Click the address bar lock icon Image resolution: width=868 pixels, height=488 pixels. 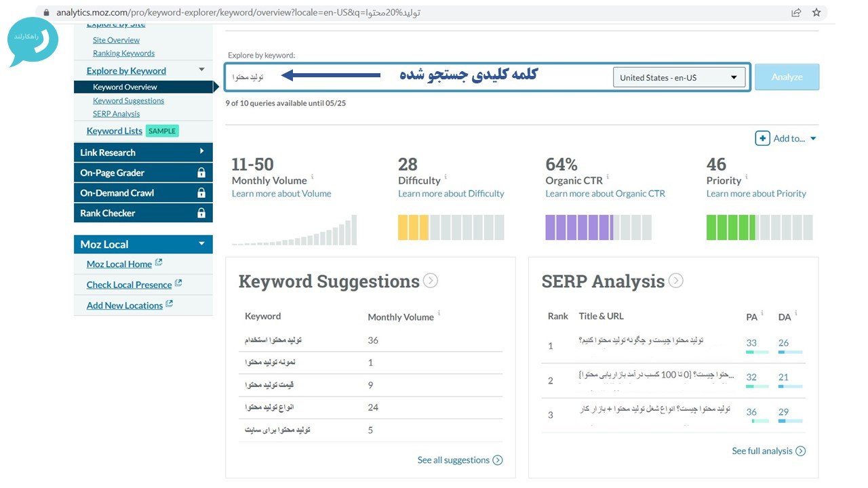tap(47, 12)
